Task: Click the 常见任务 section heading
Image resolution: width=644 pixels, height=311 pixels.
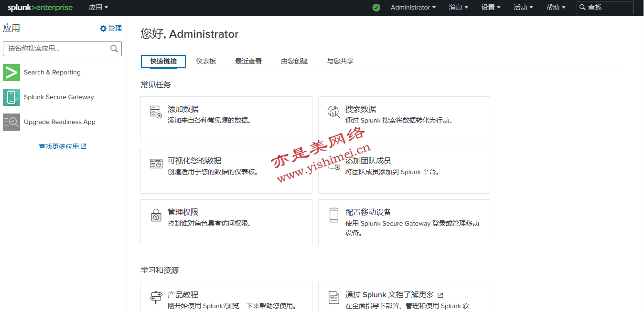Action: (156, 85)
